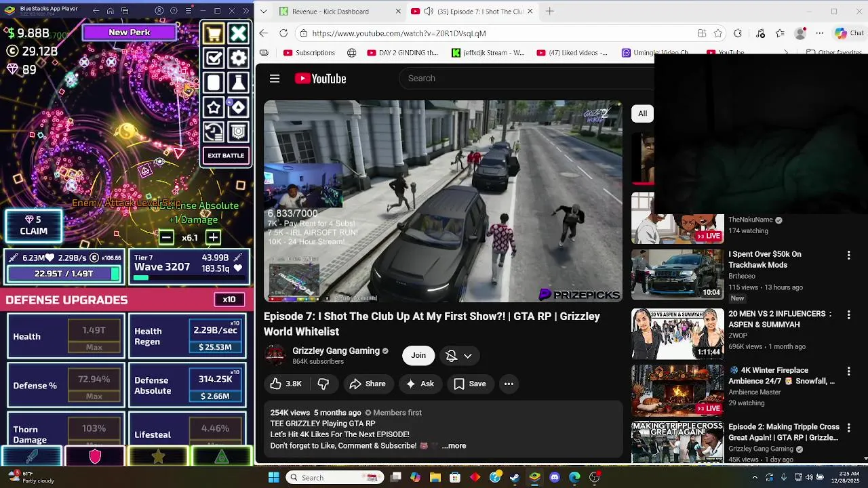Dislike the video
The height and width of the screenshot is (488, 868).
point(323,384)
